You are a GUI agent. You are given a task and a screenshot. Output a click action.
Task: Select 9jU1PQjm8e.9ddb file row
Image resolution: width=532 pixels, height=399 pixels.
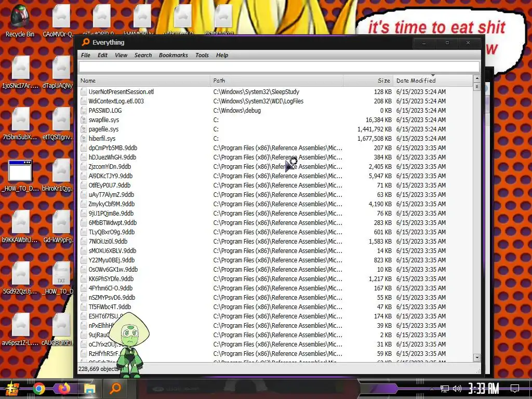(275, 214)
